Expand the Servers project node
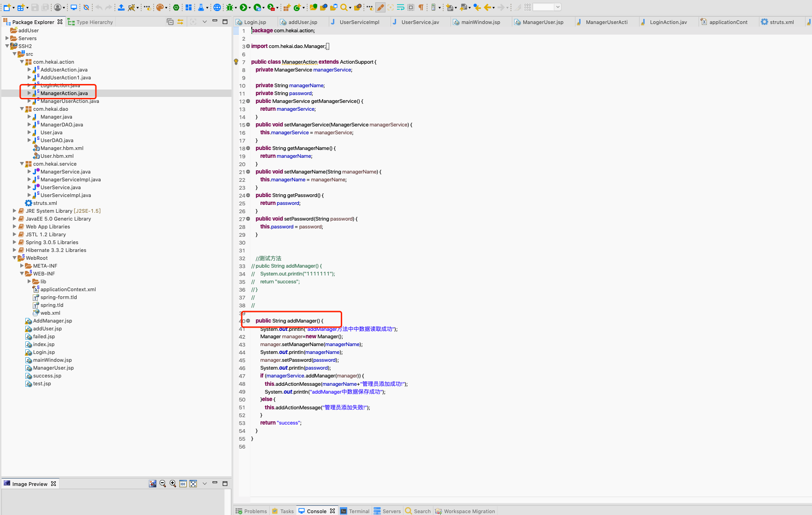Viewport: 812px width, 515px height. 7,38
